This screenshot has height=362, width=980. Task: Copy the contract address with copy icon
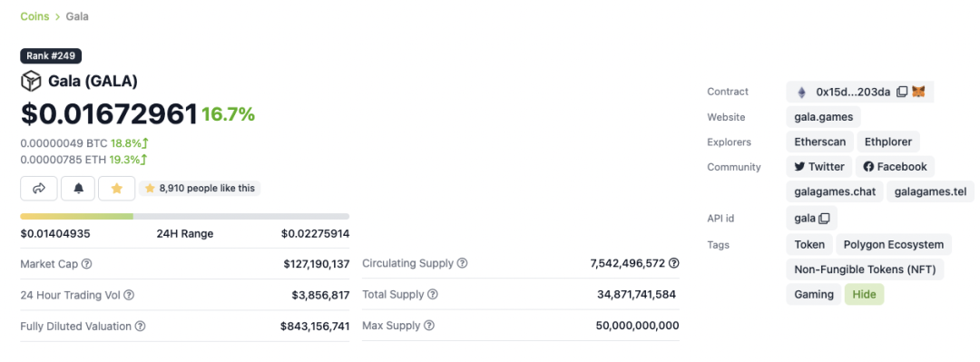coord(902,92)
